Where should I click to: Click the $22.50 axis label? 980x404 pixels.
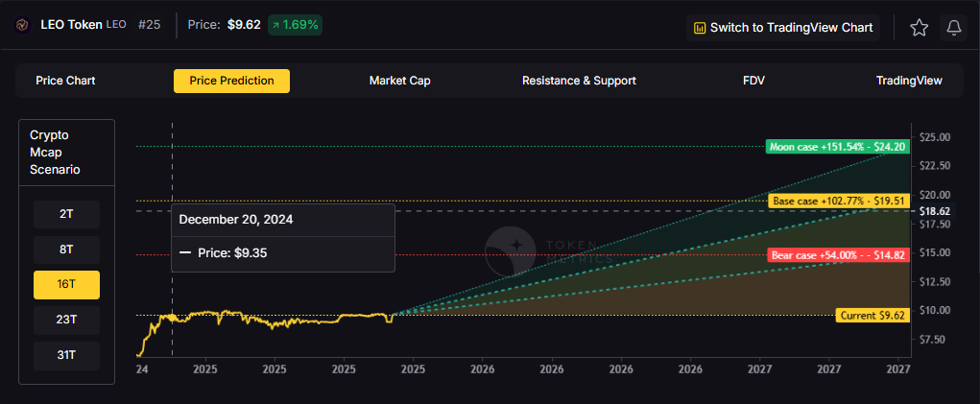[x=935, y=165]
